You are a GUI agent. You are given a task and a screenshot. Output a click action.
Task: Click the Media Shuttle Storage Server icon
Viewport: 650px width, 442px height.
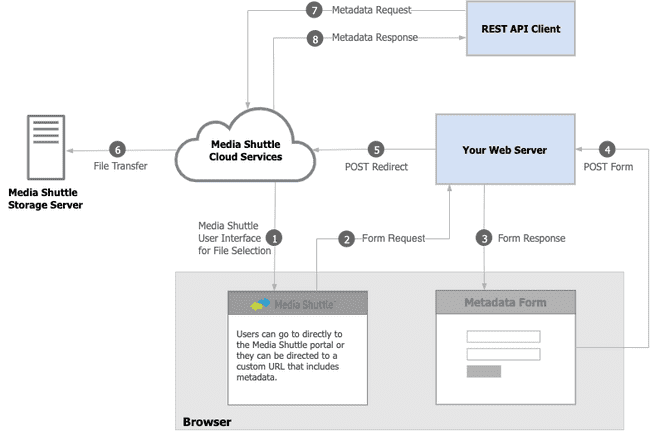coord(46,147)
